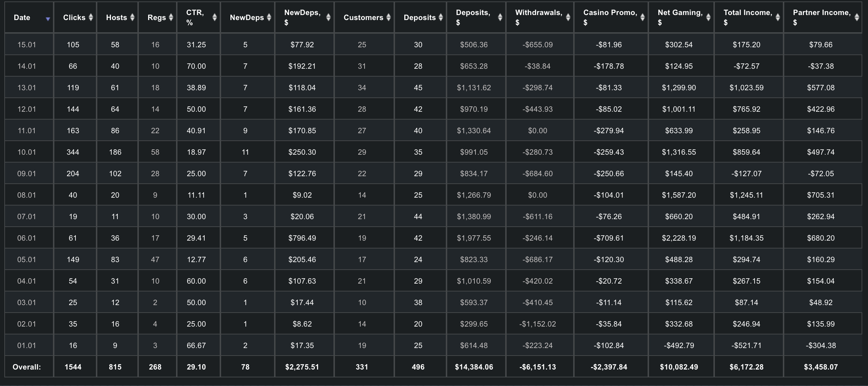This screenshot has width=868, height=386.
Task: Click the Overall: summary row label
Action: pyautogui.click(x=27, y=367)
